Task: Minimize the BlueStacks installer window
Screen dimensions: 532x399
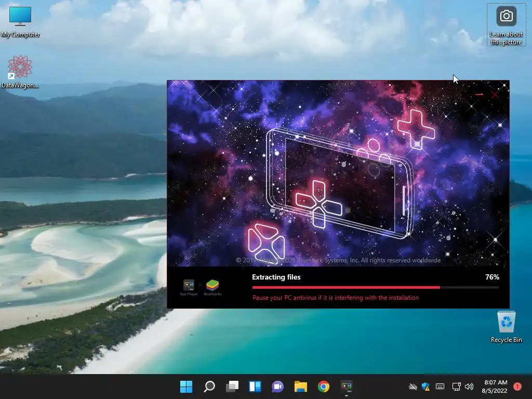Action: pyautogui.click(x=480, y=95)
